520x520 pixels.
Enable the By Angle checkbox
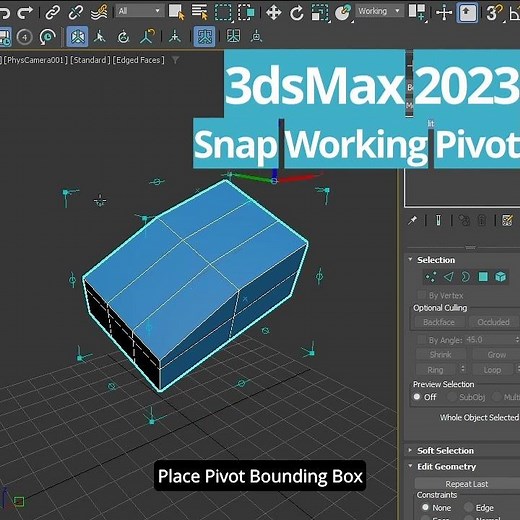click(x=422, y=340)
